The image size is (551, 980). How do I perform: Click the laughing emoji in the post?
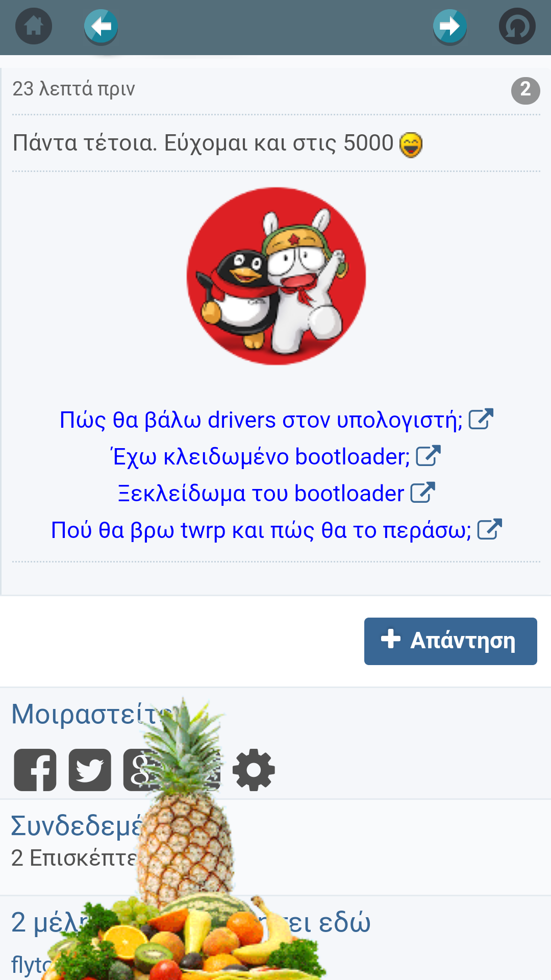(411, 144)
